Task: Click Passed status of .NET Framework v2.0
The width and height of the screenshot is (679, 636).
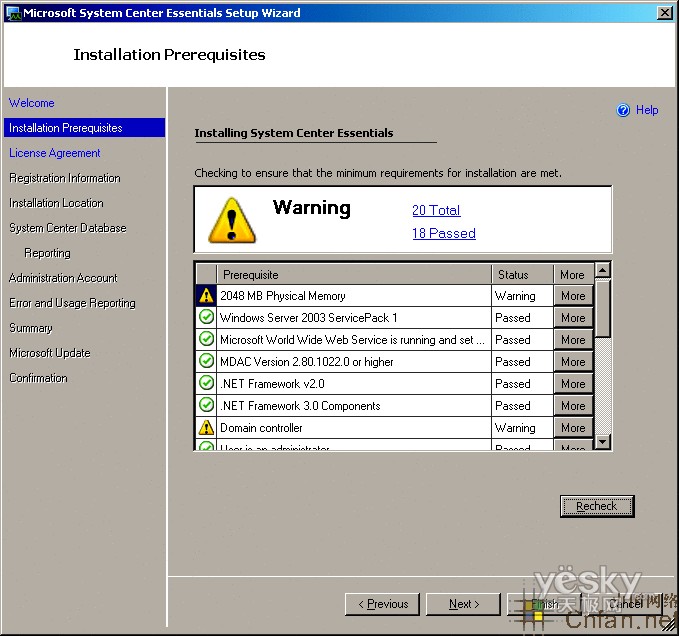Action: pyautogui.click(x=513, y=384)
